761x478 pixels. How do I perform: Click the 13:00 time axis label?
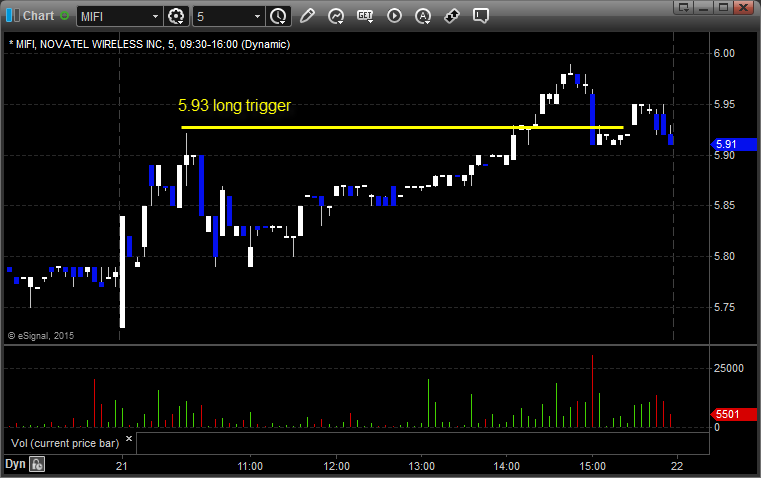click(x=421, y=466)
